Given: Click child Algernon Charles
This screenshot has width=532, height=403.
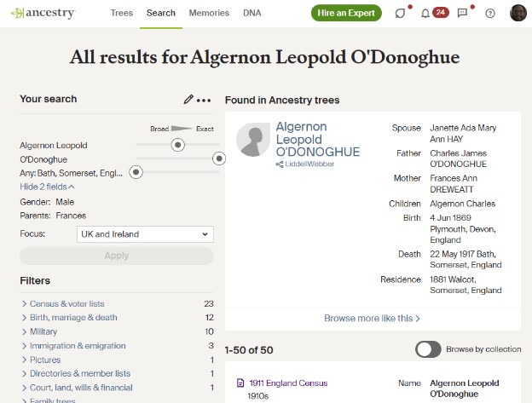Looking at the screenshot, I should (x=462, y=204).
